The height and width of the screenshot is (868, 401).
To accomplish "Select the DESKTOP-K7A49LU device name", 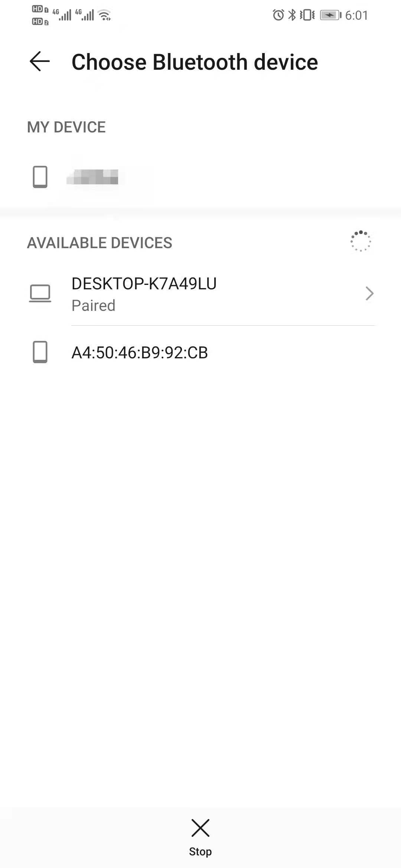I will [x=144, y=284].
